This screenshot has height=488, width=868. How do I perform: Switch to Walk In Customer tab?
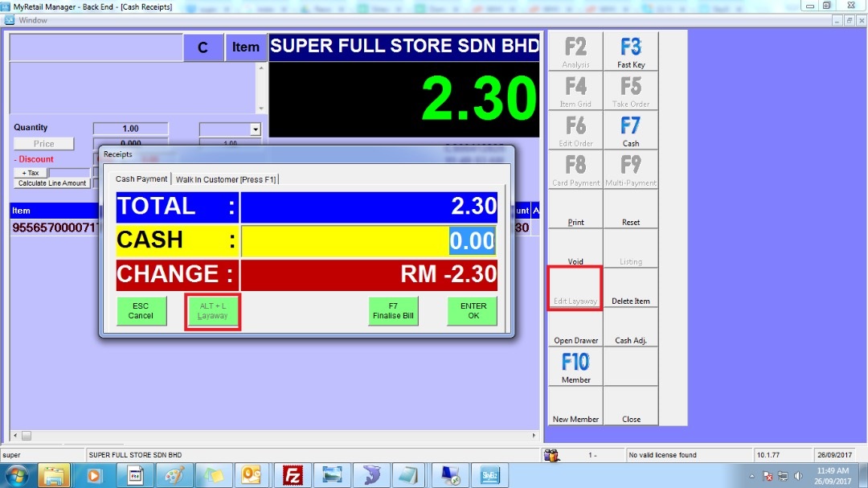(x=226, y=179)
